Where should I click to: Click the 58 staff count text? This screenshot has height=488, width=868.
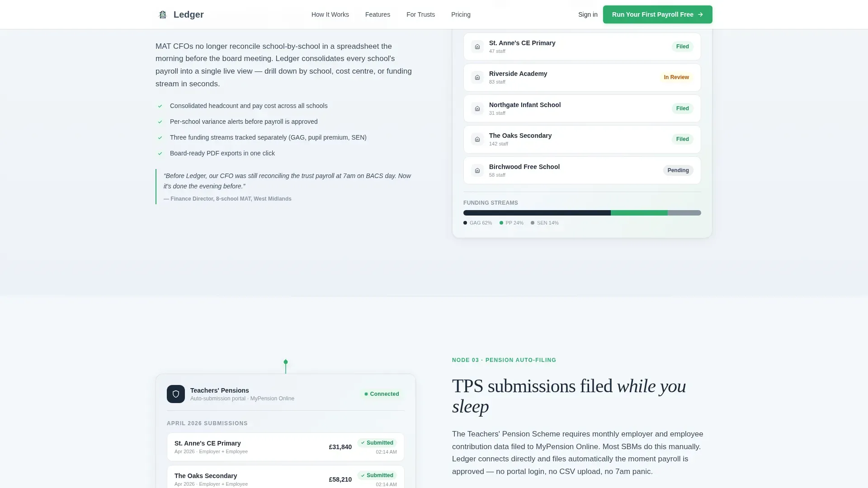point(497,175)
